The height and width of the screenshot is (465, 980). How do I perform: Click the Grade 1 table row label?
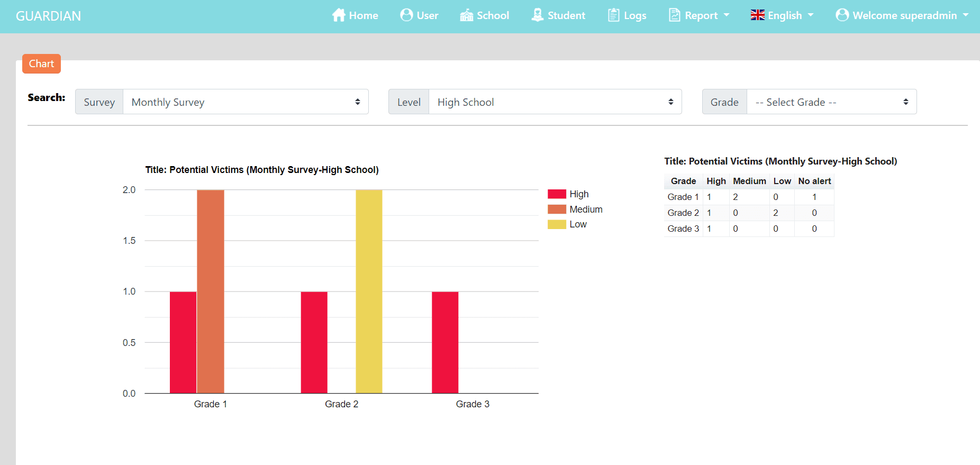point(683,197)
